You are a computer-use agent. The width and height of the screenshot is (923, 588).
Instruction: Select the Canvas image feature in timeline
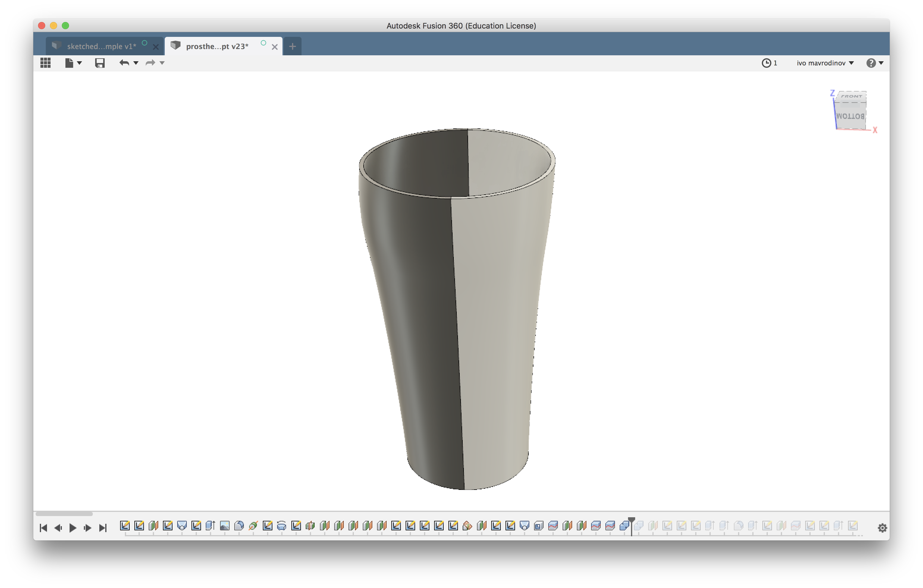tap(225, 526)
